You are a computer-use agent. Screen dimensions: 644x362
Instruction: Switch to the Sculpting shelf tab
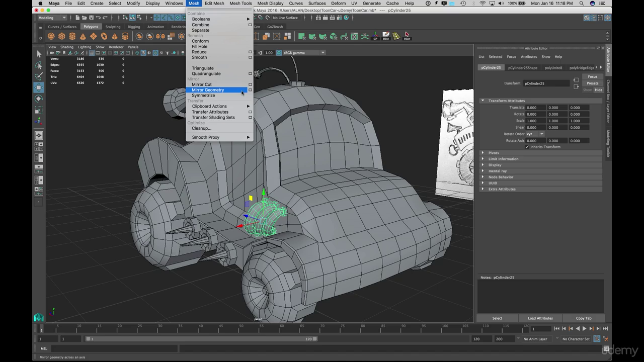point(113,27)
